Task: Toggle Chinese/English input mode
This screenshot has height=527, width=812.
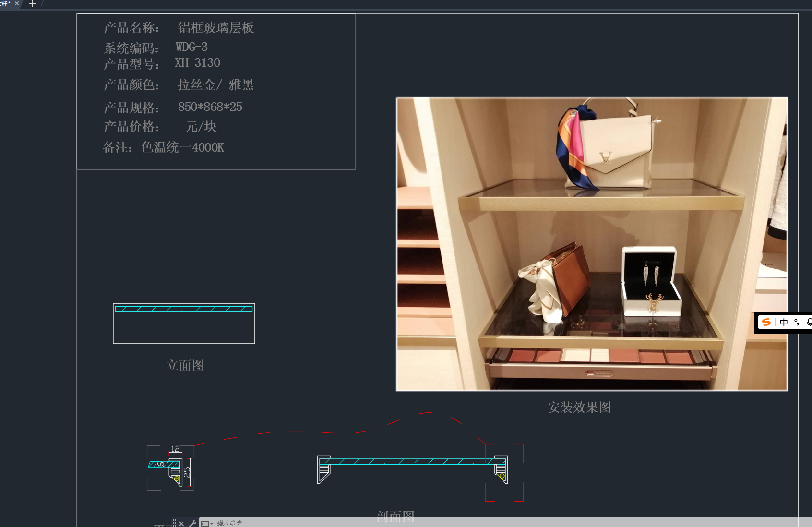Action: [x=784, y=322]
